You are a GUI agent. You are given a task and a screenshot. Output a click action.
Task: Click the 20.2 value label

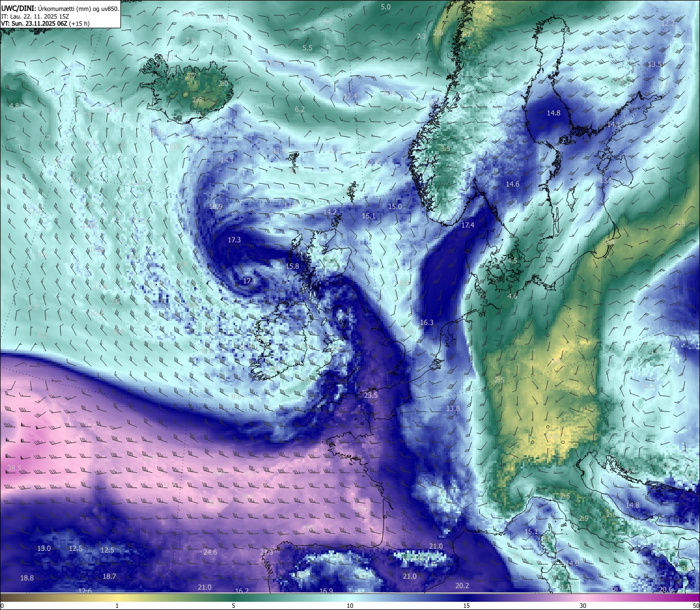462,585
